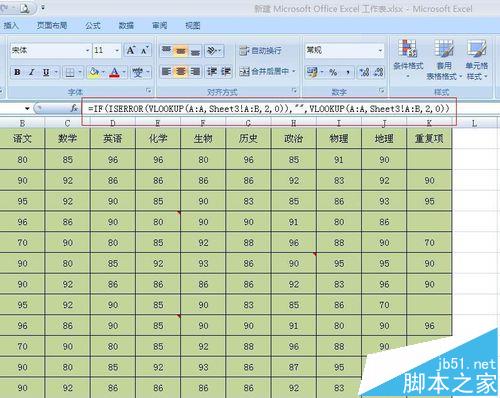Select the 重复项 header cell

[429, 139]
